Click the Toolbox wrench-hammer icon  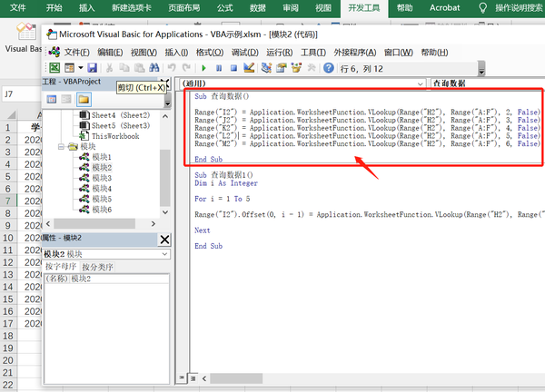(x=312, y=68)
